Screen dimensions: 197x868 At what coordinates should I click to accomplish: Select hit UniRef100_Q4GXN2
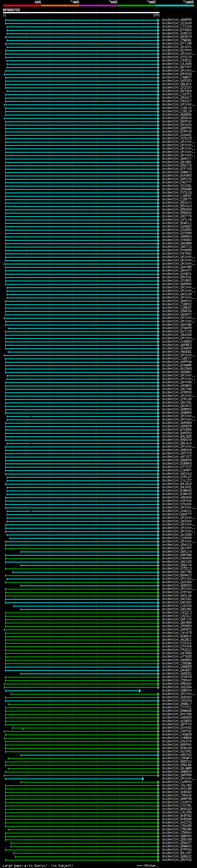pyautogui.click(x=177, y=609)
